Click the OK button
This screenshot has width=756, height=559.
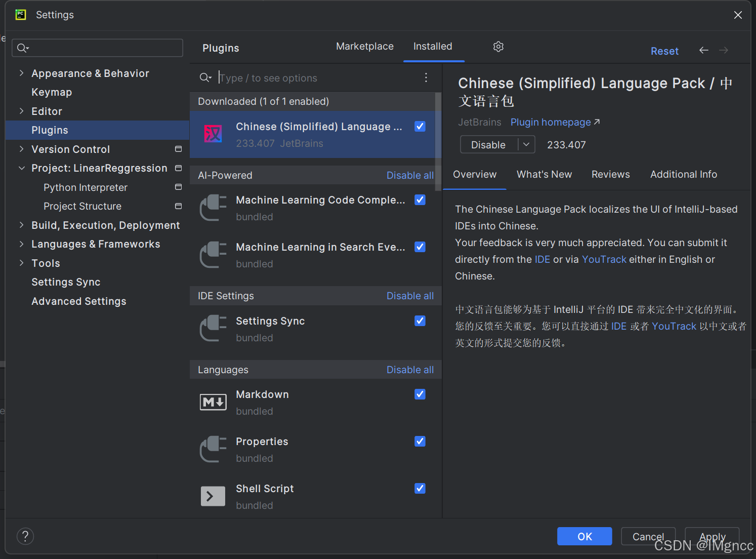(584, 536)
